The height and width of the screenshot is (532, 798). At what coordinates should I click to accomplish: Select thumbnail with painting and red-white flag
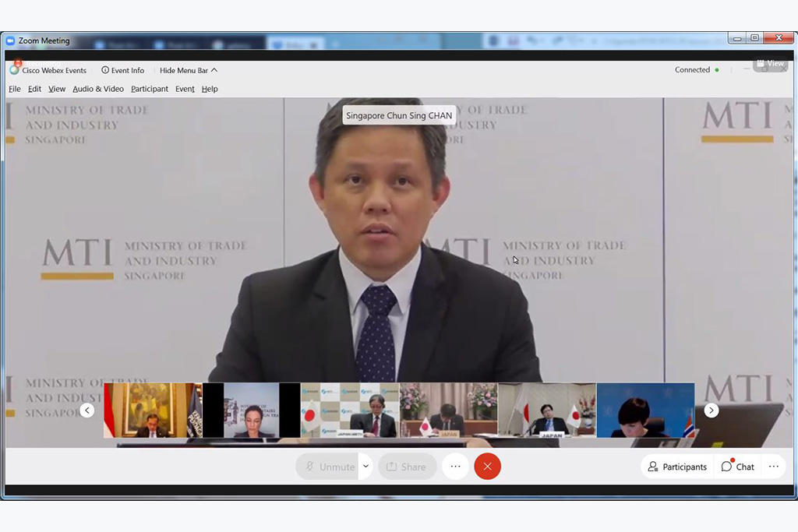154,410
